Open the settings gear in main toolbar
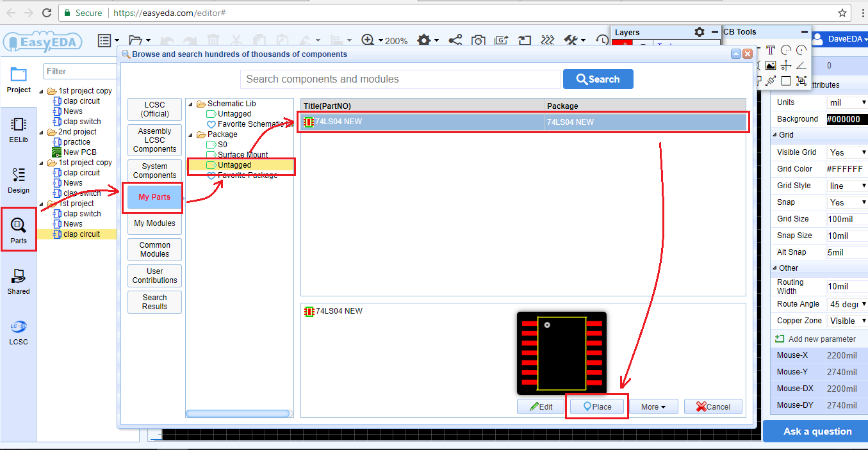 pos(424,40)
